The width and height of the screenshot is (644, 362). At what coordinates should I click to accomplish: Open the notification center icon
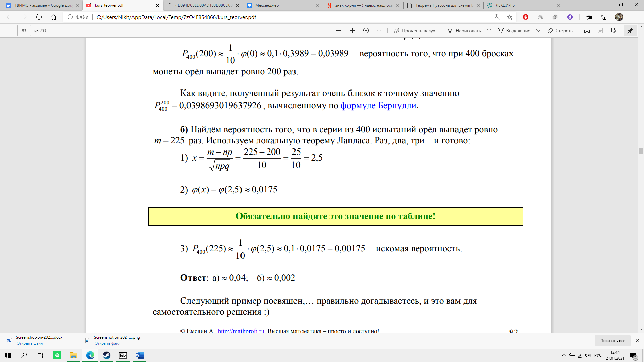coord(634,356)
